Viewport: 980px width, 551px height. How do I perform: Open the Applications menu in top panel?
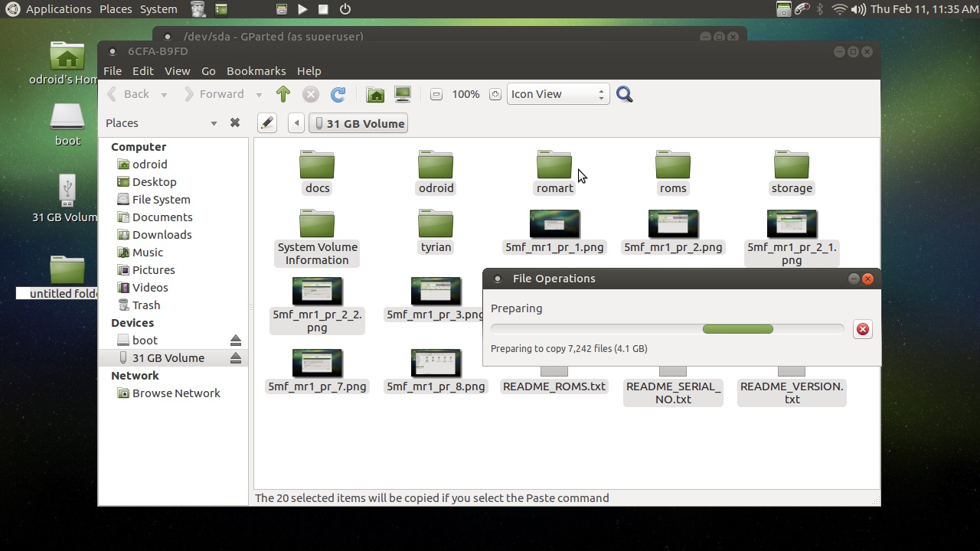point(58,9)
